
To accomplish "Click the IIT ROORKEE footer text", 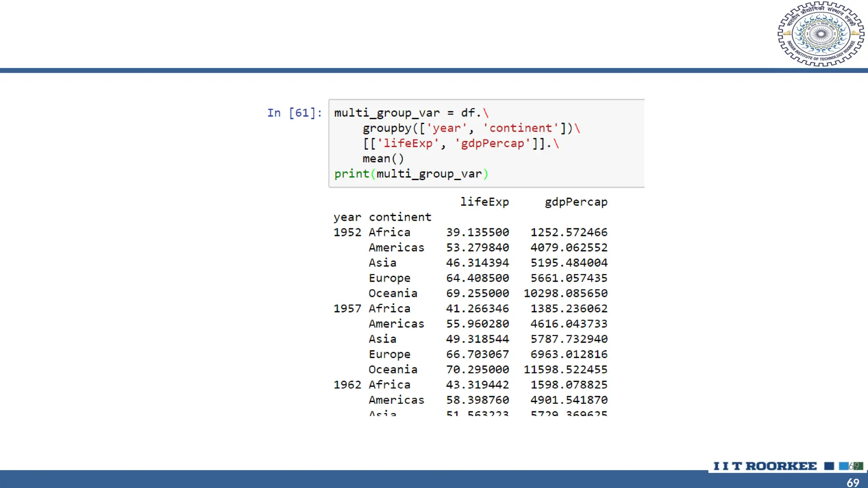I will point(765,466).
